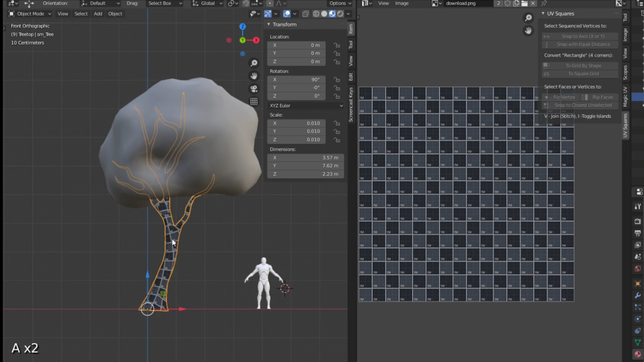Toggle the camera view icon

pyautogui.click(x=254, y=89)
